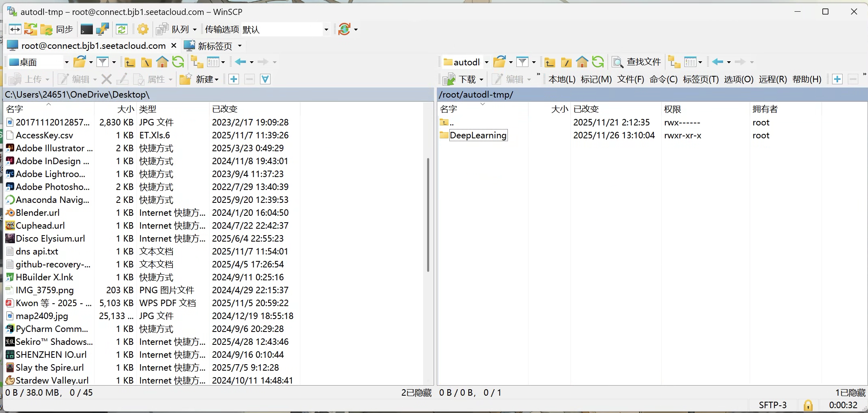Toggle the local panel directory tree view
Viewport: 868px width, 413px height.
[x=197, y=62]
